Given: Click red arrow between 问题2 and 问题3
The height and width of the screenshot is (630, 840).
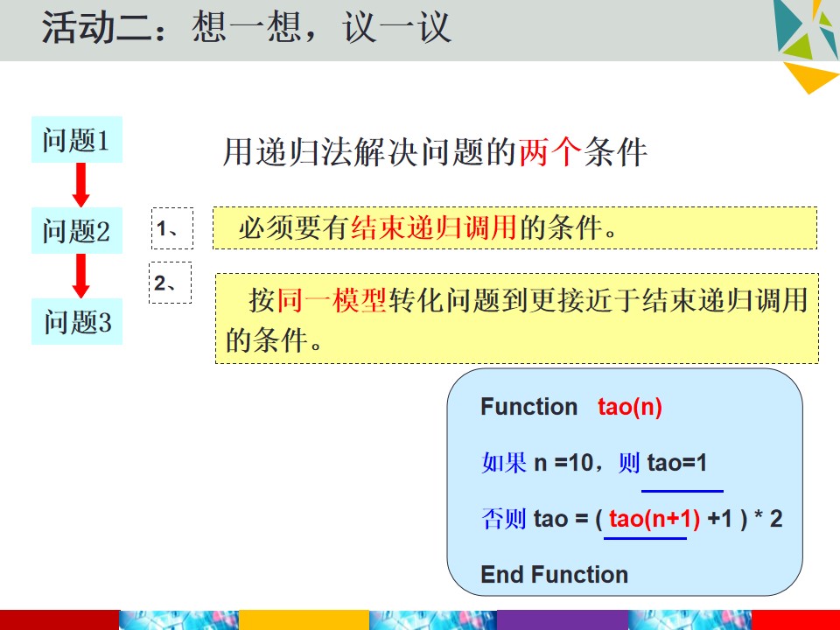Looking at the screenshot, I should click(80, 276).
